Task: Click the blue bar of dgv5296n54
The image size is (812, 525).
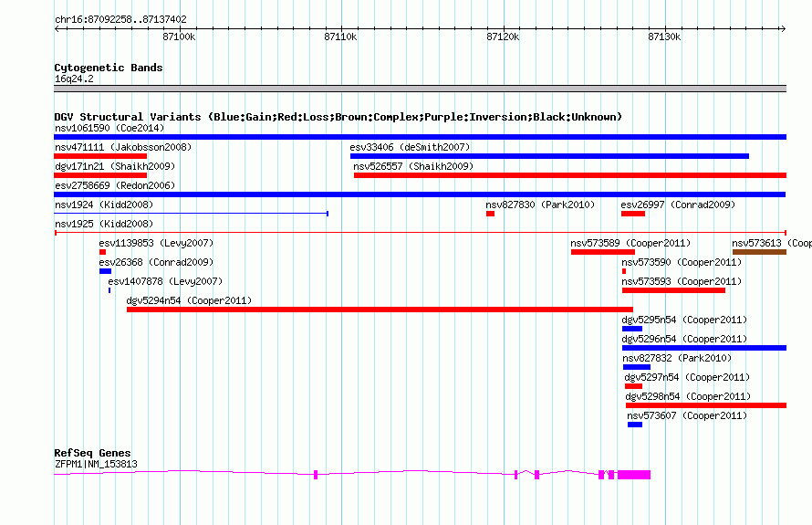Action: pyautogui.click(x=704, y=348)
